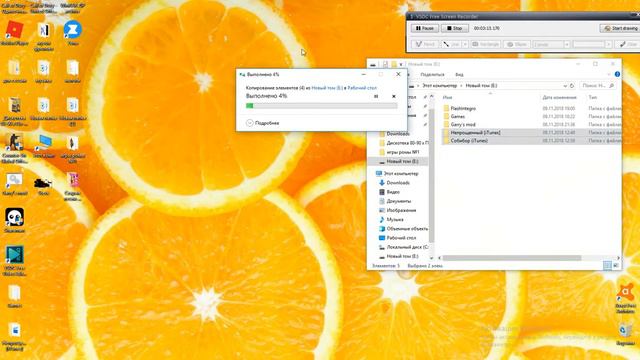Click the Explorer search field
This screenshot has height=360, width=640.
(598, 86)
